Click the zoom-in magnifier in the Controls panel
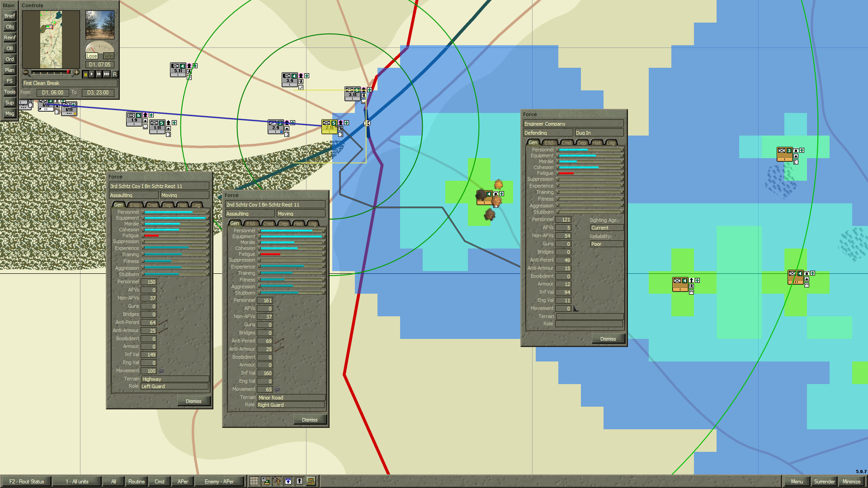 pyautogui.click(x=75, y=72)
